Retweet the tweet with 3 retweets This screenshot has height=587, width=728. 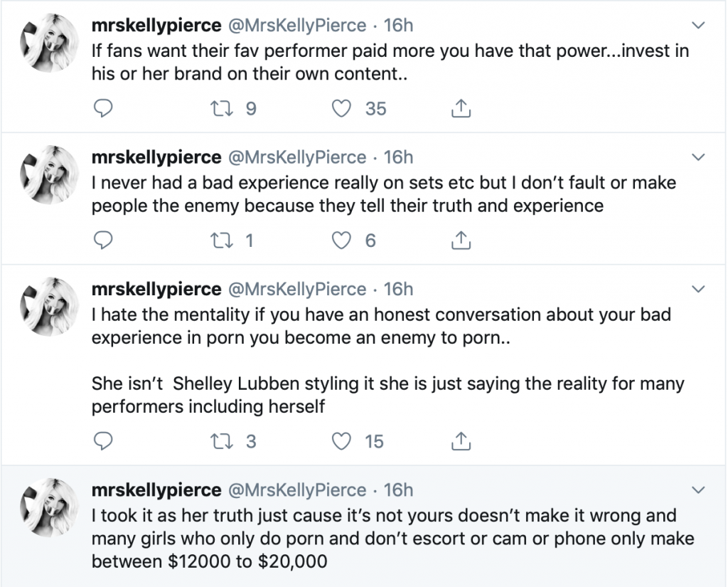(221, 441)
